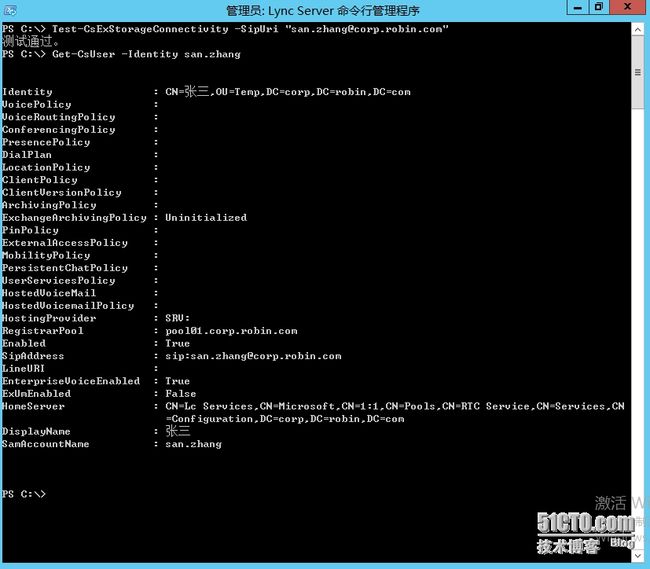650x569 pixels.
Task: Click the LocationPolicy property label
Action: click(x=46, y=167)
